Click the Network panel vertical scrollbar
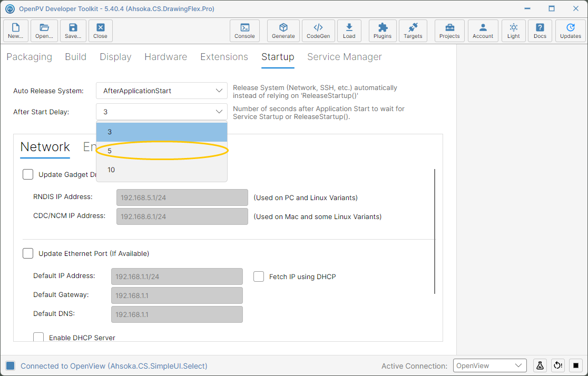Image resolution: width=588 pixels, height=376 pixels. pyautogui.click(x=435, y=231)
